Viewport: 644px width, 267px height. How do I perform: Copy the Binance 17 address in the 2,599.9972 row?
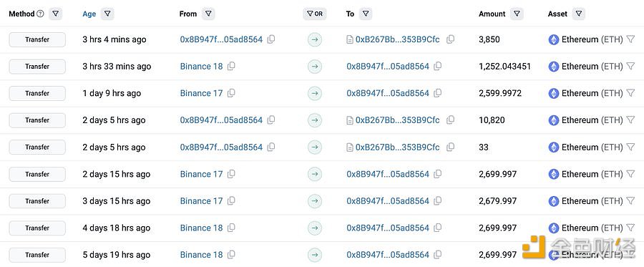pos(231,93)
